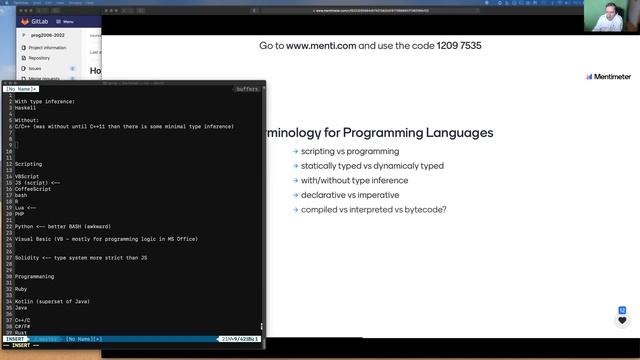Image resolution: width=640 pixels, height=360 pixels.
Task: Open the GitLab Menu button
Action: (65, 22)
